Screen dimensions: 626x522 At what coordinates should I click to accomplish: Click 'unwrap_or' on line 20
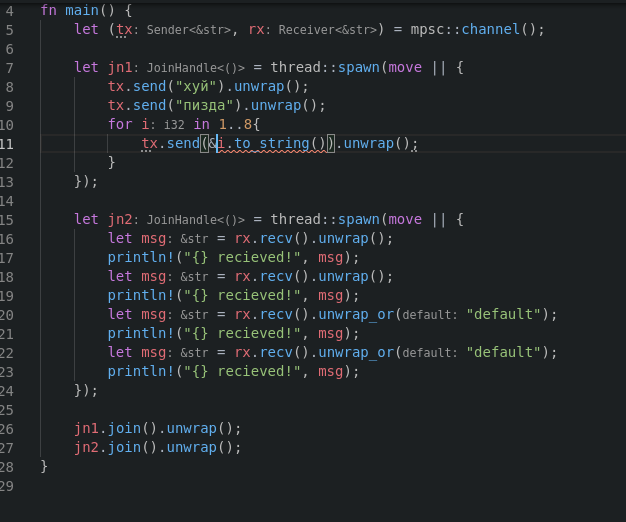pos(356,314)
